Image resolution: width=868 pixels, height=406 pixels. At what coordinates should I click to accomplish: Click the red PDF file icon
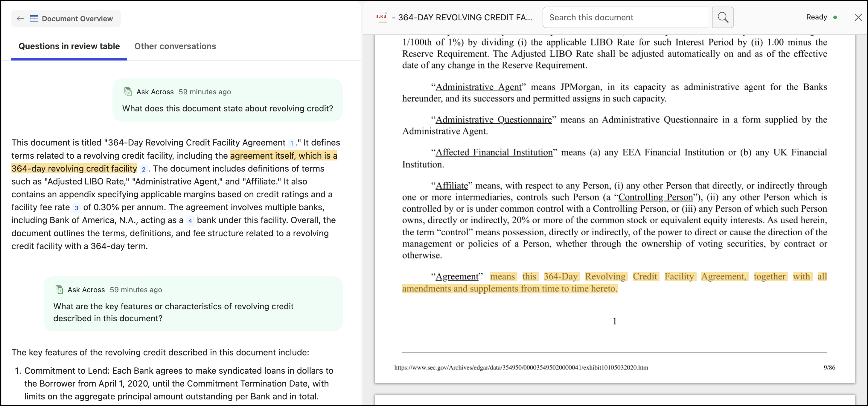pyautogui.click(x=381, y=17)
